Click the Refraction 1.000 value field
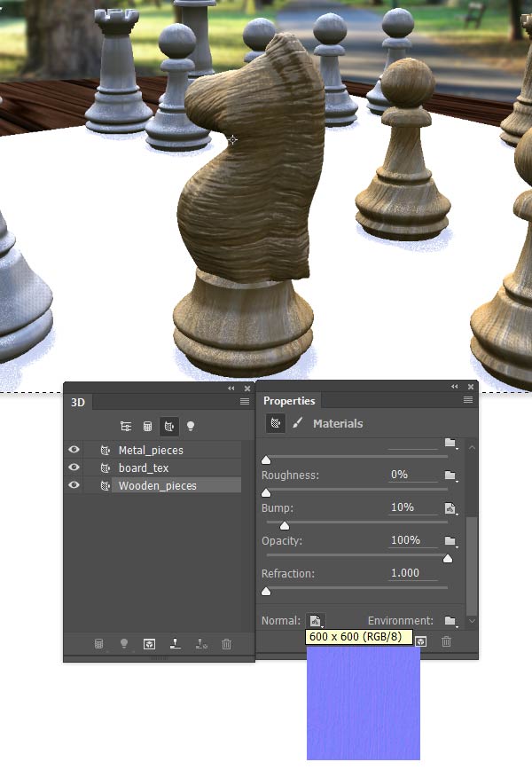 tap(412, 573)
